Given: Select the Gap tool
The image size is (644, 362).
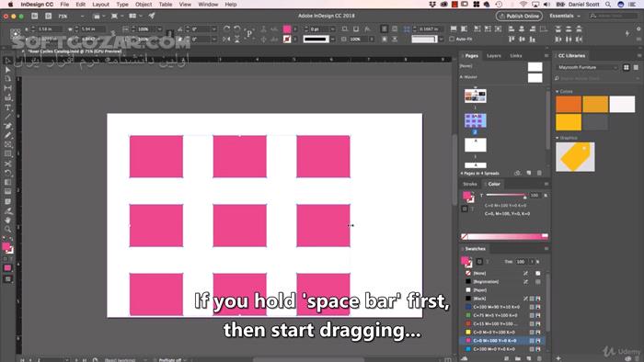Looking at the screenshot, I should pyautogui.click(x=7, y=88).
